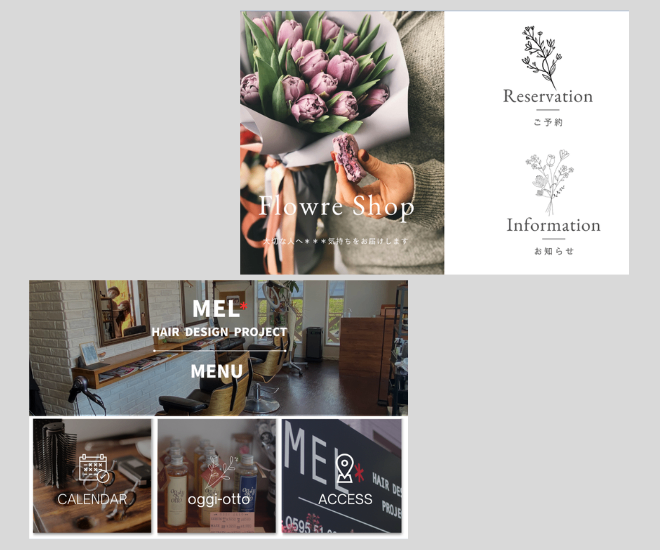The width and height of the screenshot is (660, 550).
Task: Click the Japanese subtitle under Flowre Shop
Action: pyautogui.click(x=335, y=241)
